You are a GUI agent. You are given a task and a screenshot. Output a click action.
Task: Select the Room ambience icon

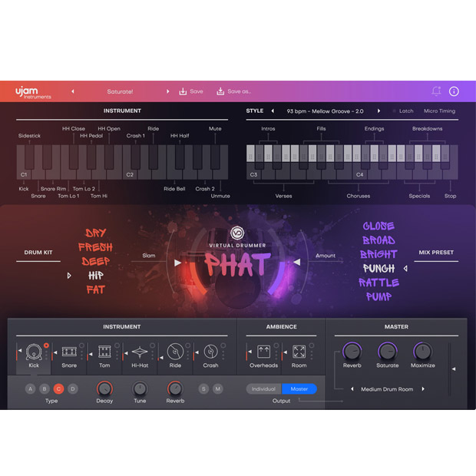click(299, 352)
